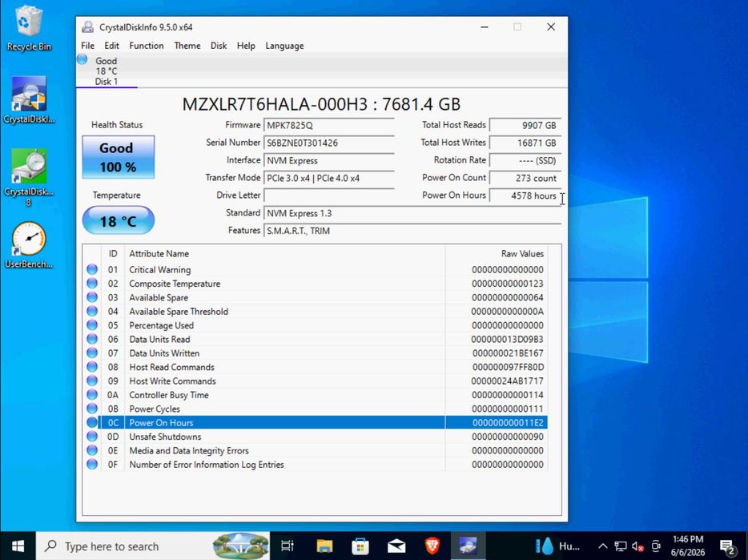748x560 pixels.
Task: Select the Controller Busy Time row
Action: (x=316, y=395)
